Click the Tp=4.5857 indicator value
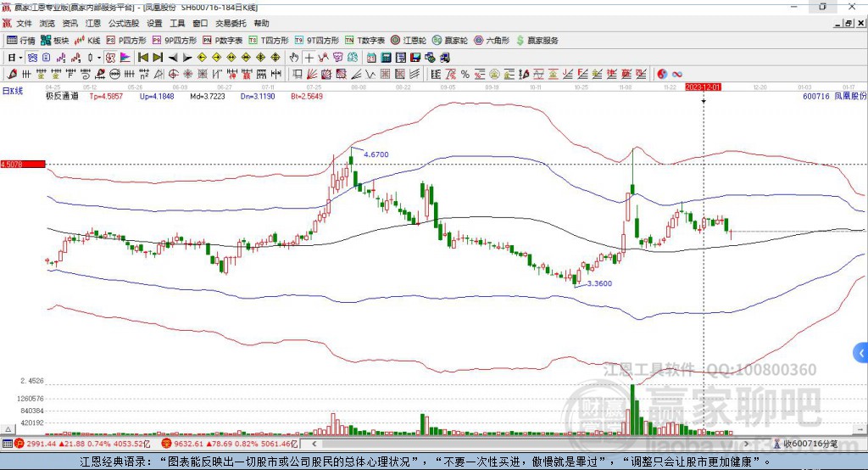Image resolution: width=868 pixels, height=470 pixels. [106, 96]
